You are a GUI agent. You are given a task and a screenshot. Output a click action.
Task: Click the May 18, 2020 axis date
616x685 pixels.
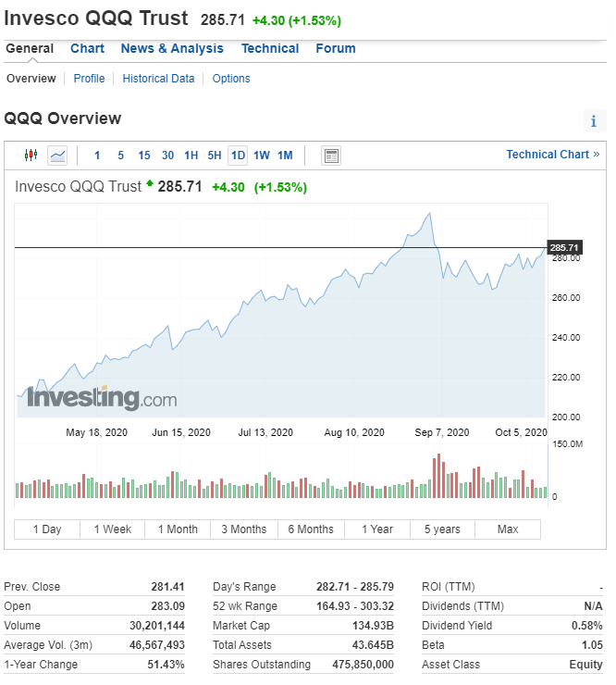(96, 432)
